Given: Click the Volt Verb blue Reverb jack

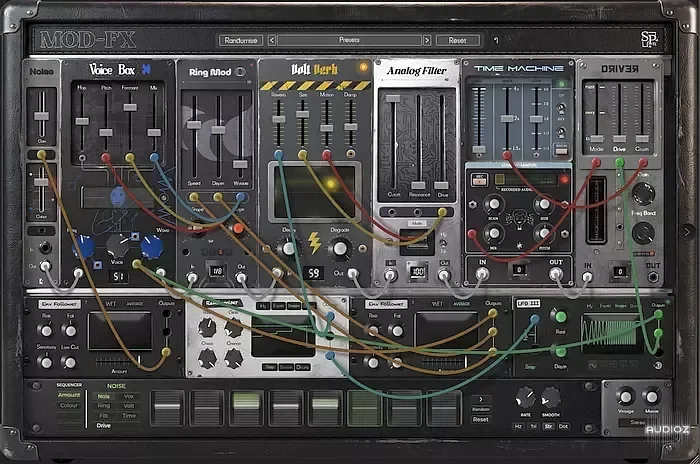Looking at the screenshot, I should point(279,155).
